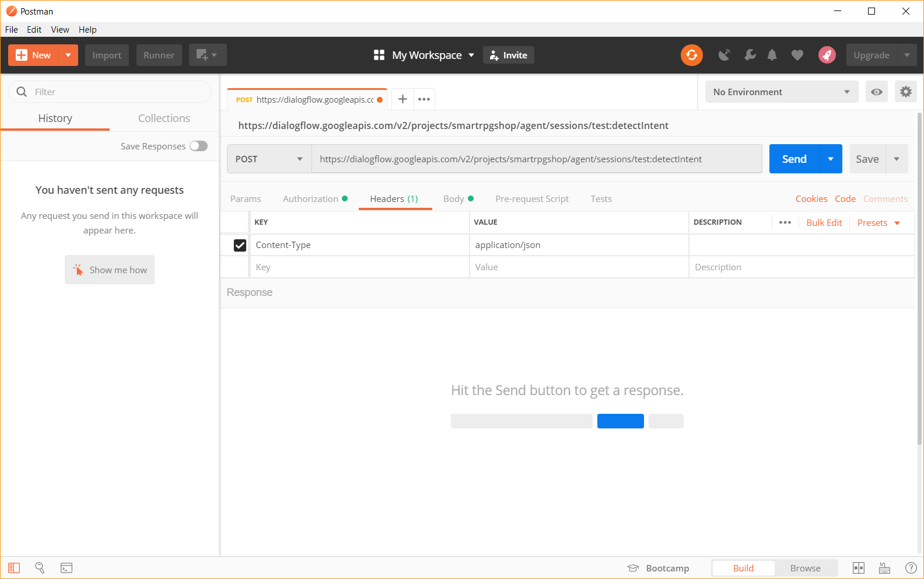Open the Edit menu
Screen dimensions: 924x579
34,29
